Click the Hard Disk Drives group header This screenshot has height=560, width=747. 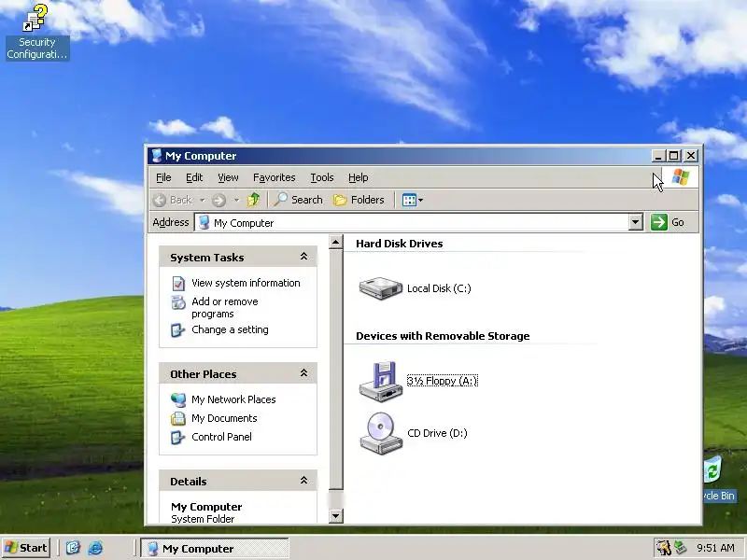click(x=400, y=244)
